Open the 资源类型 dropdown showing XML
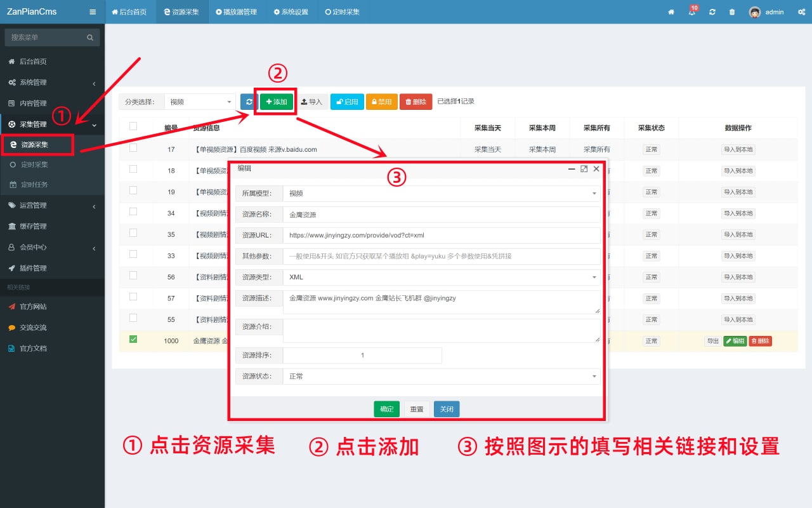The height and width of the screenshot is (508, 812). (x=441, y=277)
